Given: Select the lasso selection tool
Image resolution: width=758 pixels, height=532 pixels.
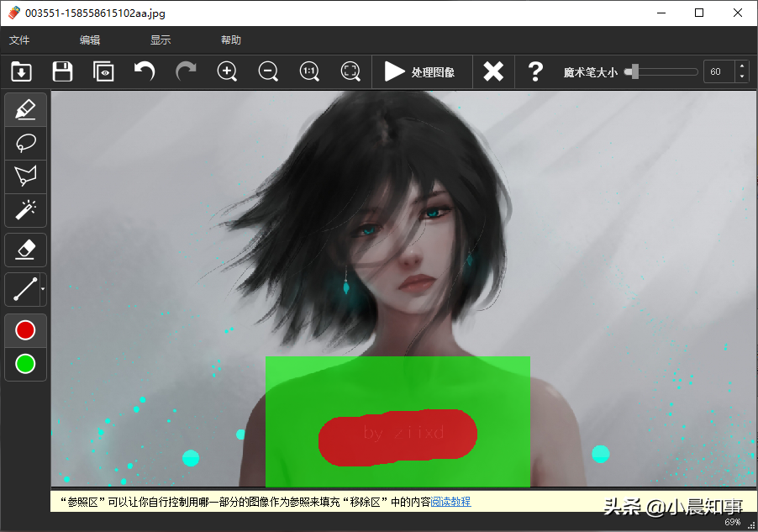Looking at the screenshot, I should pos(25,143).
